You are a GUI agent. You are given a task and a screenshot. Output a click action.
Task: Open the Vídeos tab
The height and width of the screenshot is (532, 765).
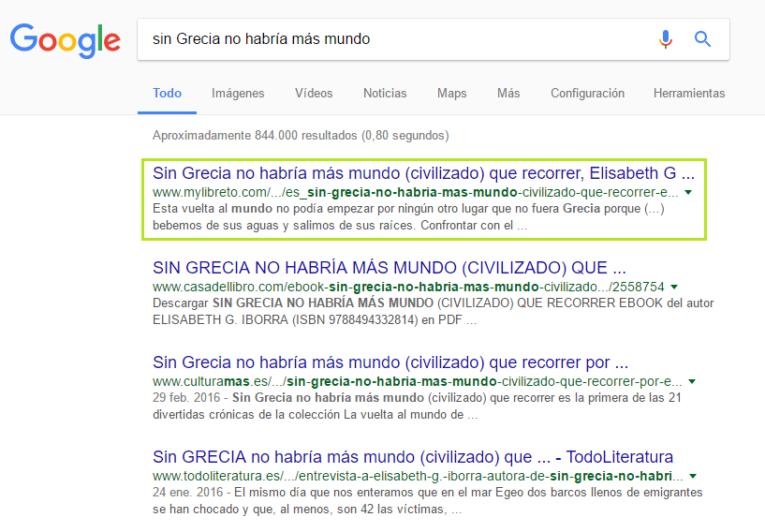click(314, 94)
